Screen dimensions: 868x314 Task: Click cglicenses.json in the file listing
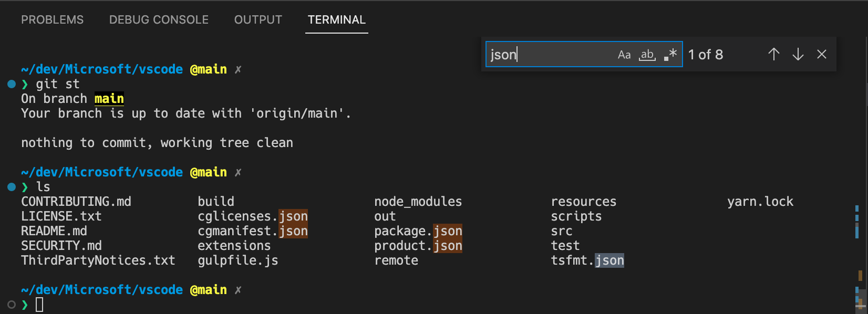point(252,216)
